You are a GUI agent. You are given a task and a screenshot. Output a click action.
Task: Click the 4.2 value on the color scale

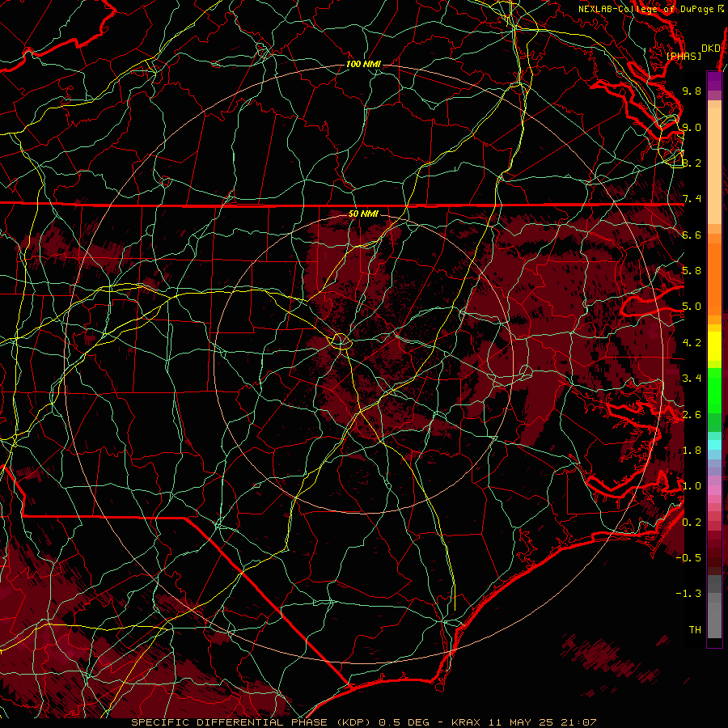click(x=692, y=343)
